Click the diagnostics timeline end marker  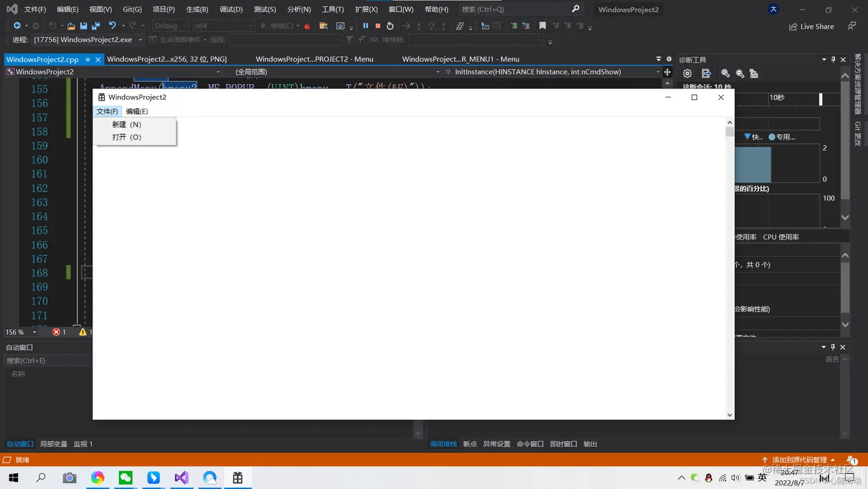point(820,99)
